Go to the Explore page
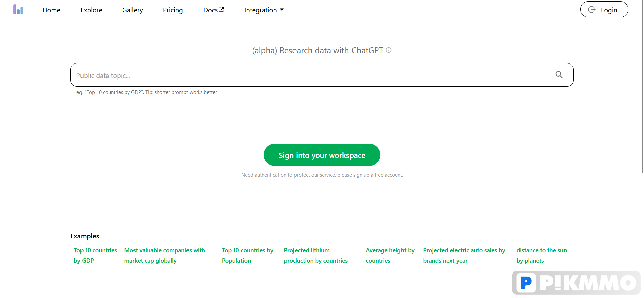This screenshot has width=644, height=298. coord(91,10)
